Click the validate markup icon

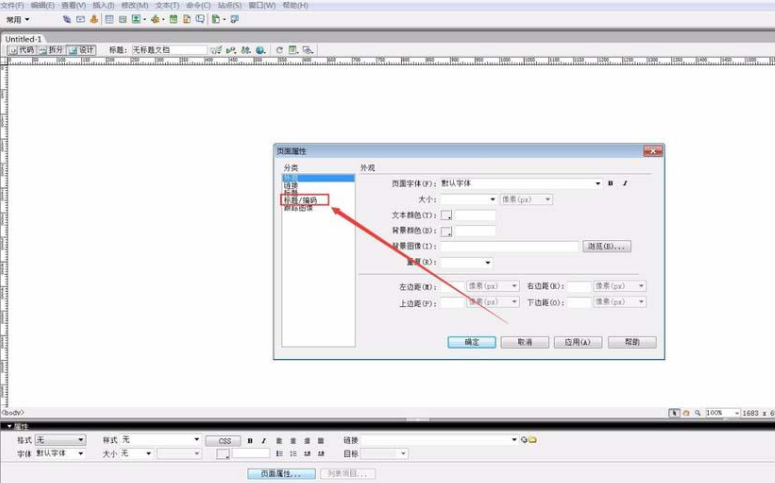[x=231, y=50]
